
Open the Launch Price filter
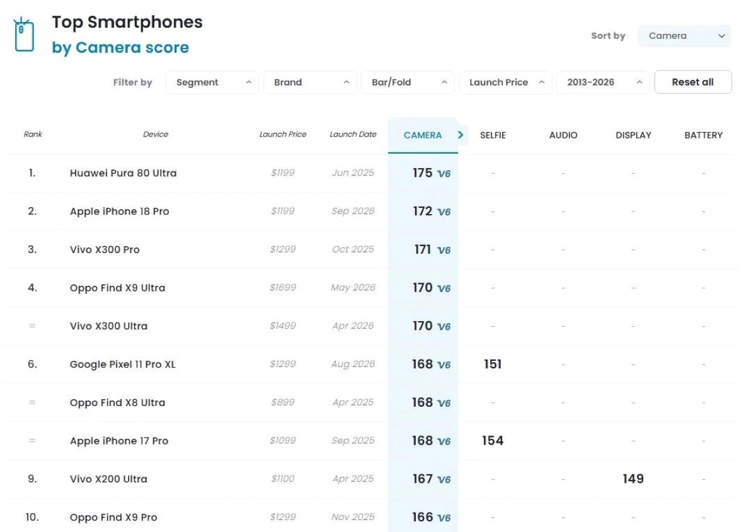tap(506, 82)
